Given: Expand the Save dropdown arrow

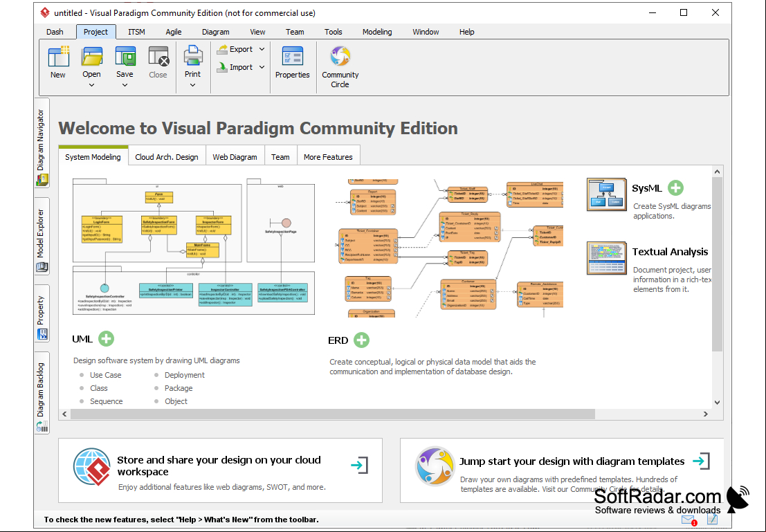Looking at the screenshot, I should tap(125, 86).
